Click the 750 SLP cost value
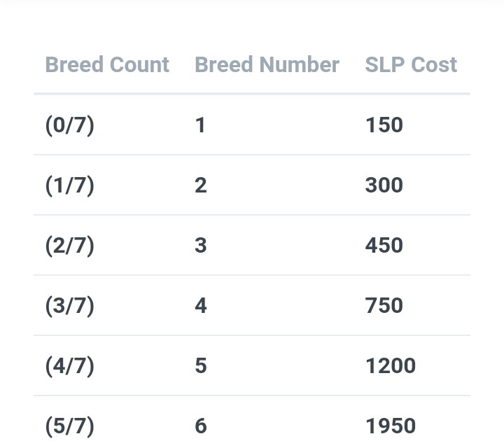Viewport: 504px width, 441px height. (x=384, y=306)
